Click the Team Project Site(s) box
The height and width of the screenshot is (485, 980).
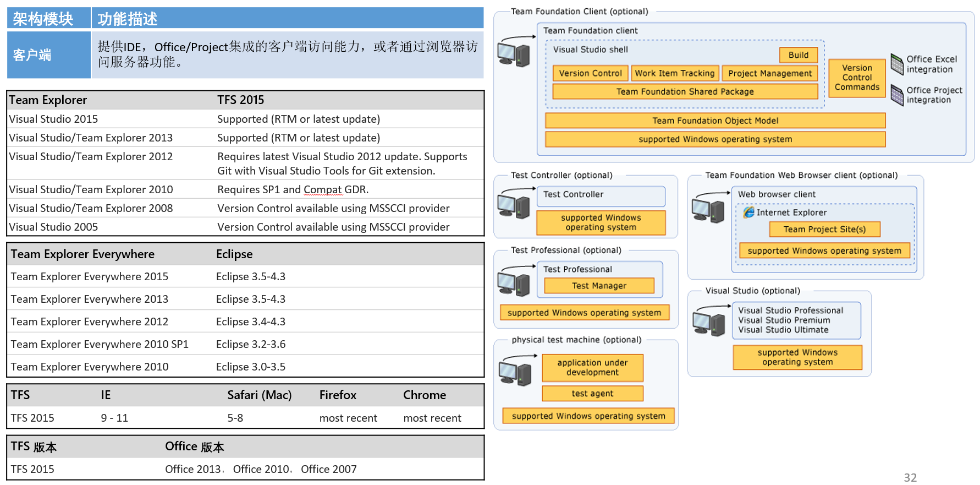pyautogui.click(x=825, y=229)
